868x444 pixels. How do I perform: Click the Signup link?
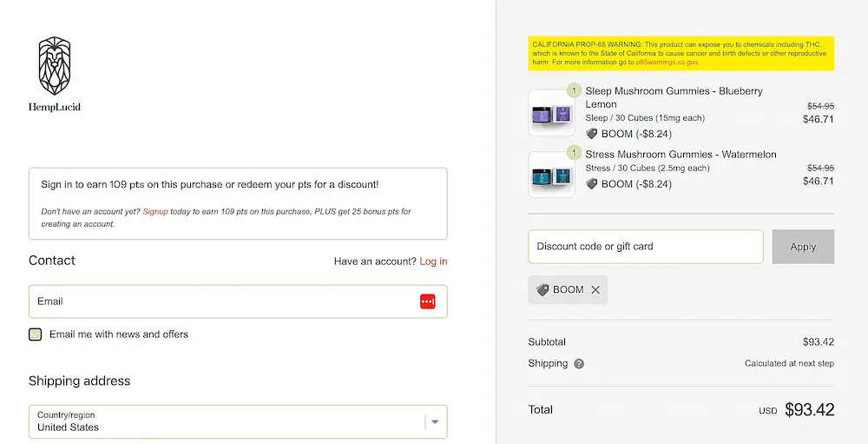pyautogui.click(x=155, y=212)
